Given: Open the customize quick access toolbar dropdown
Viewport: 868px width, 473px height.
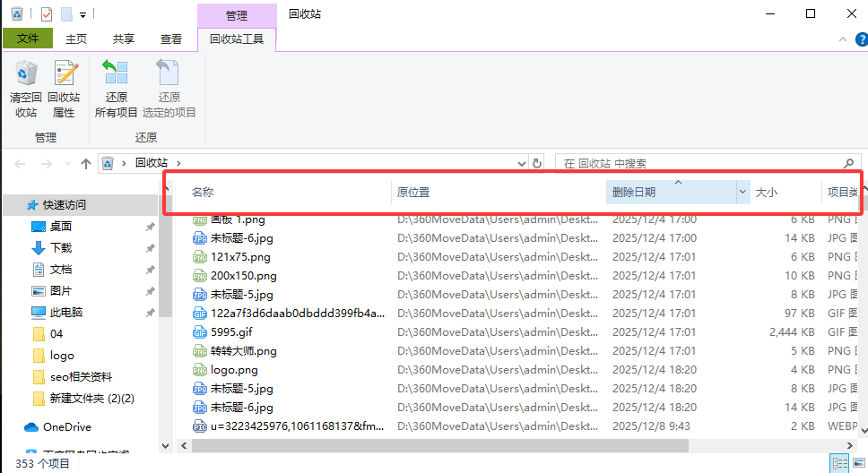Looking at the screenshot, I should [x=82, y=15].
